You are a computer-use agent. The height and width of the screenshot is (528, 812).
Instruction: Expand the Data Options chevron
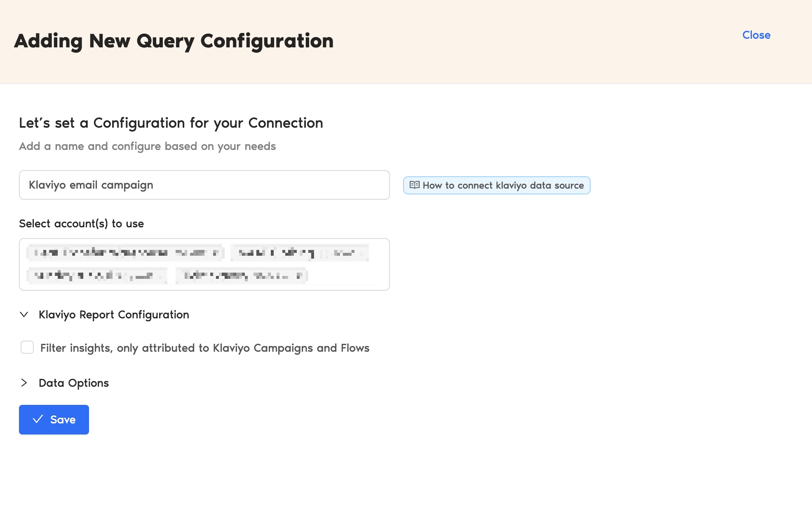point(24,383)
